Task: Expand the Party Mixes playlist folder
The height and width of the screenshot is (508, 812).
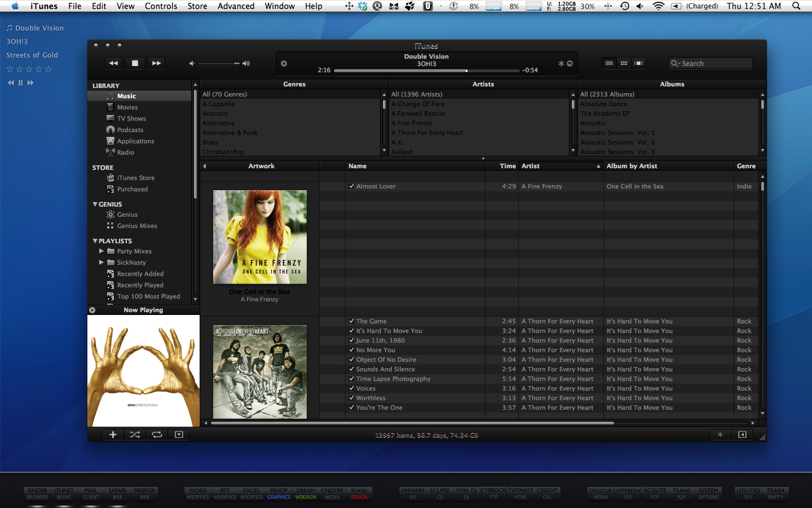Action: click(x=101, y=251)
